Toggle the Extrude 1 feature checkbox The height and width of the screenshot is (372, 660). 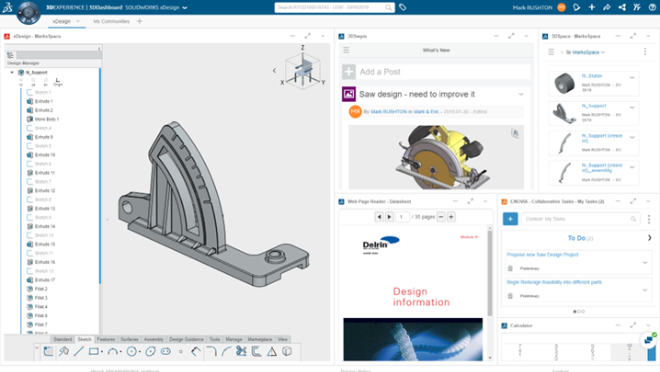tap(30, 101)
